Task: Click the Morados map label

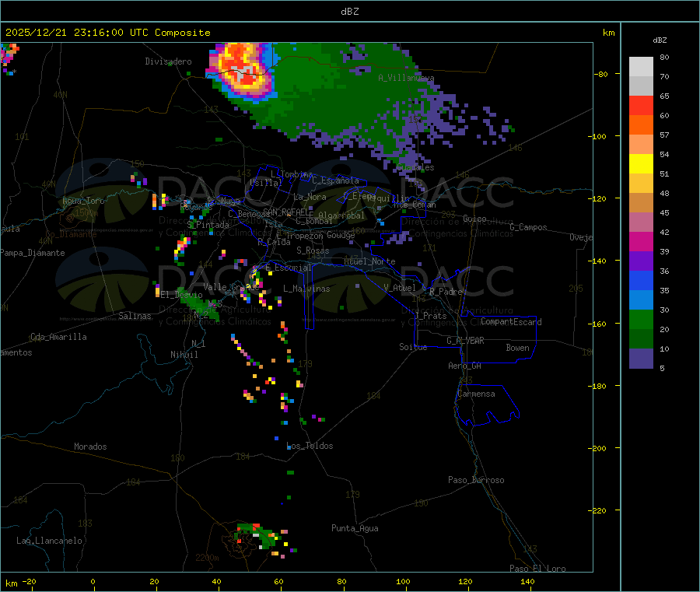Action: [x=90, y=447]
